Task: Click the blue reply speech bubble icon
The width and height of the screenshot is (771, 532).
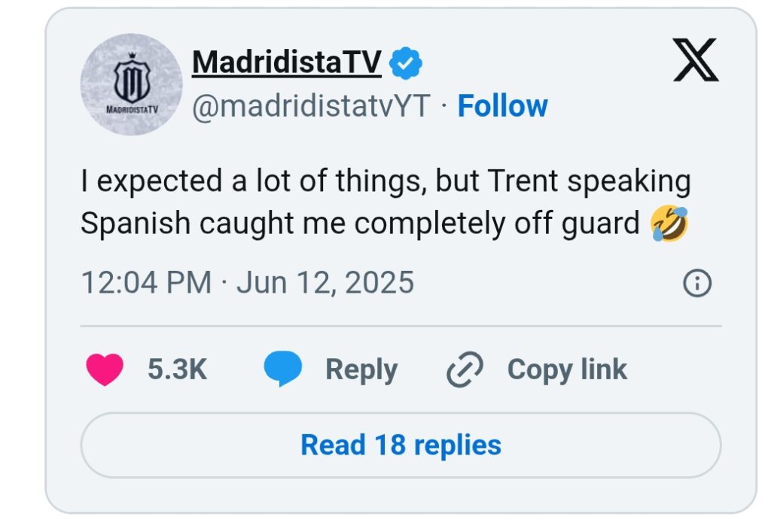Action: 283,369
